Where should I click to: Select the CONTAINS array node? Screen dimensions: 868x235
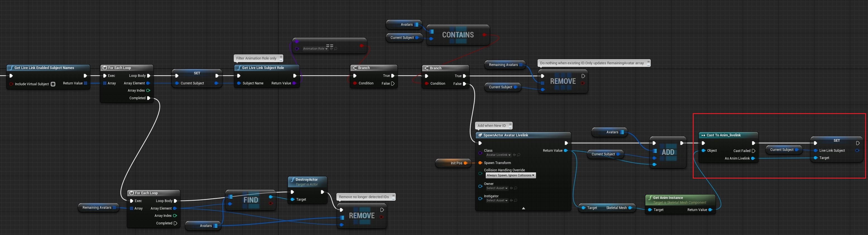point(458,35)
